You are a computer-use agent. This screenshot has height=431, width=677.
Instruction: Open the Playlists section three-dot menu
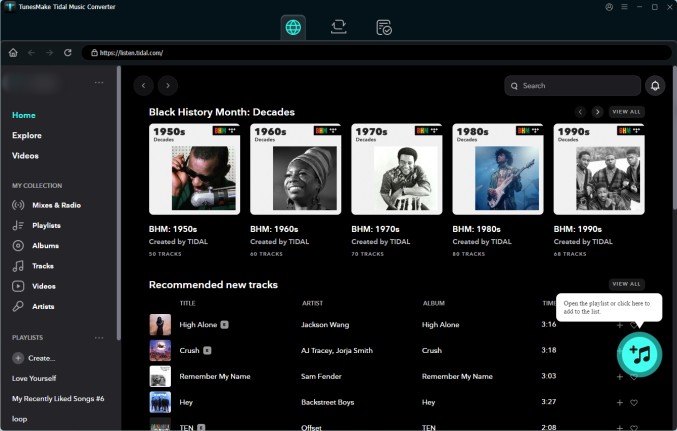(x=99, y=338)
